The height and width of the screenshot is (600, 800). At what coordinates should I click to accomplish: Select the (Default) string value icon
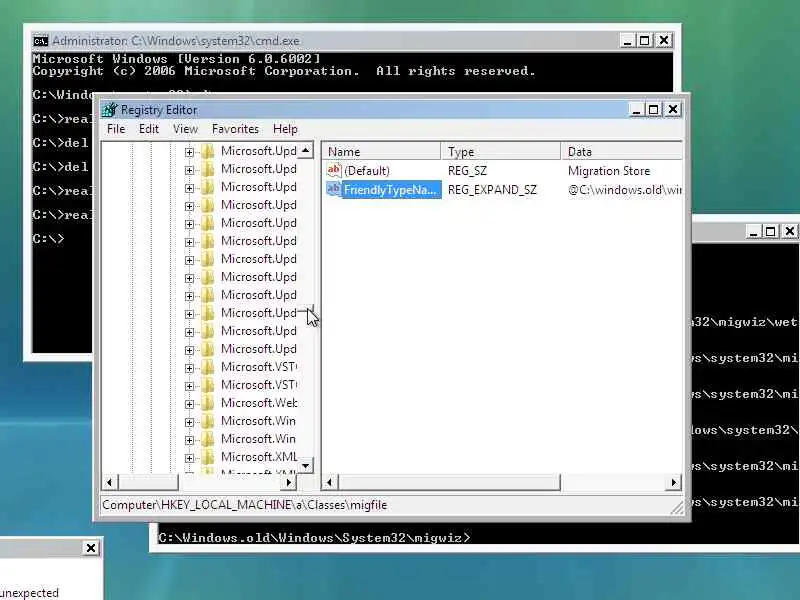coord(334,170)
